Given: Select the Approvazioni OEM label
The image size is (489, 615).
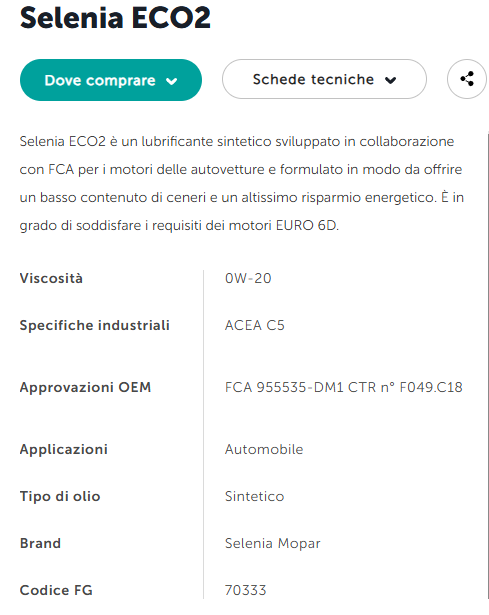Looking at the screenshot, I should tap(85, 387).
